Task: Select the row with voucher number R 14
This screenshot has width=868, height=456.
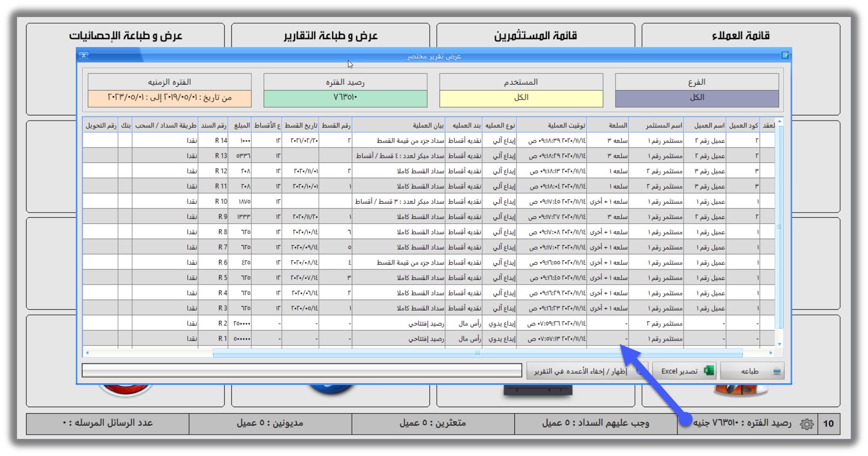Action: tap(429, 141)
